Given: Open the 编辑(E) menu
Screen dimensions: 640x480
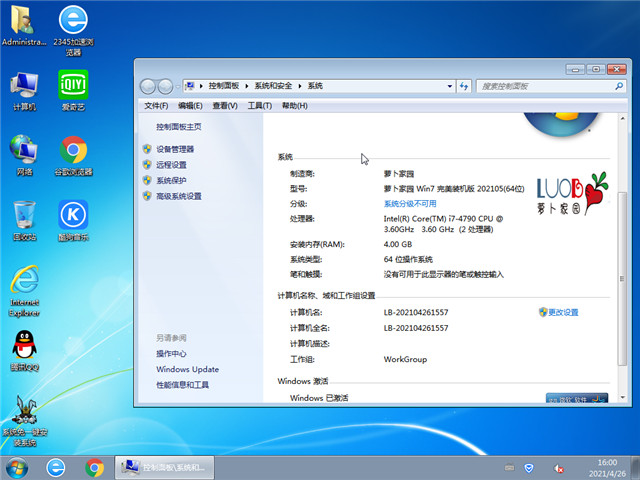Looking at the screenshot, I should (x=190, y=106).
